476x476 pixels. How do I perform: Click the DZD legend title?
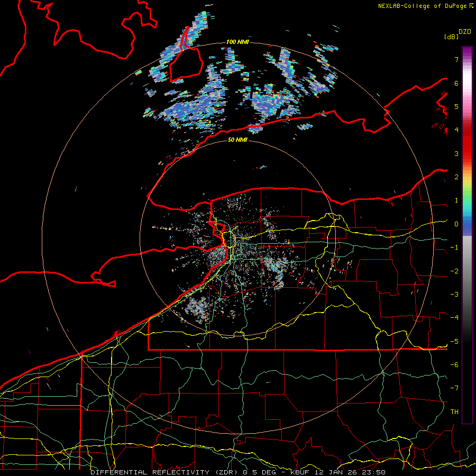(465, 32)
